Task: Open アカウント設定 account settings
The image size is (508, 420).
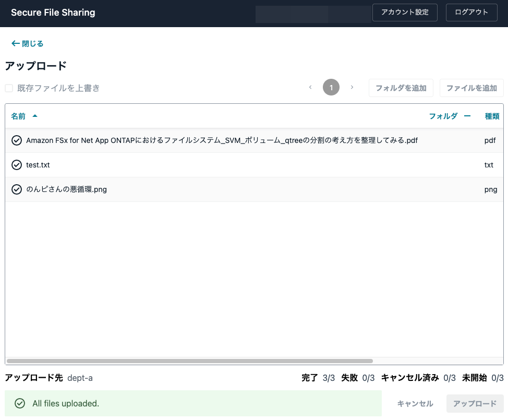Action: pyautogui.click(x=405, y=13)
